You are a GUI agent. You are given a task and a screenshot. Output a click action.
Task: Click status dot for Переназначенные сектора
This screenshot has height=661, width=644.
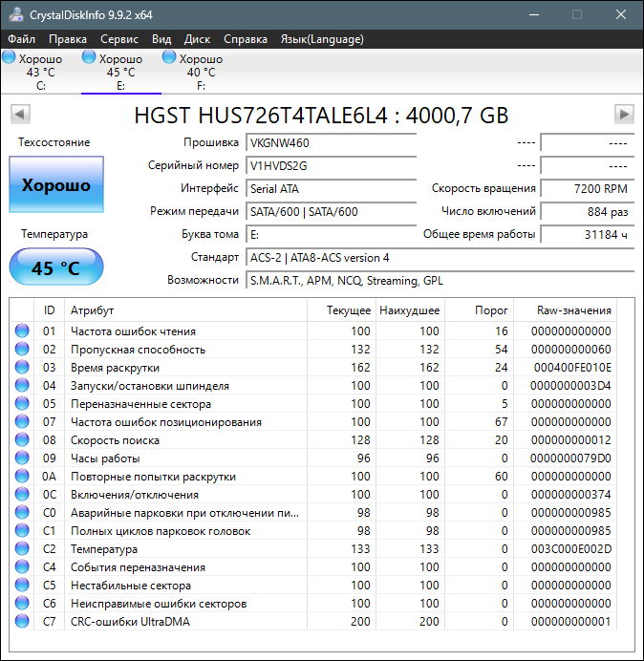pyautogui.click(x=22, y=403)
